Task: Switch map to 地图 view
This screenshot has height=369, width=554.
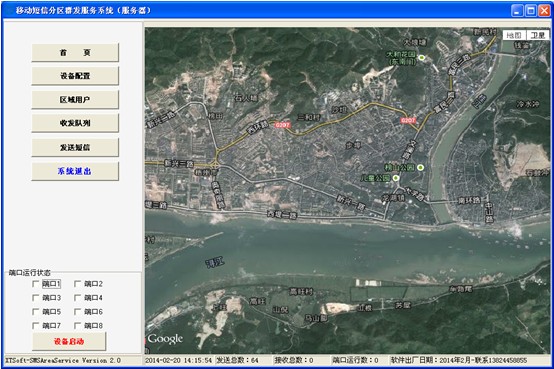Action: click(514, 35)
